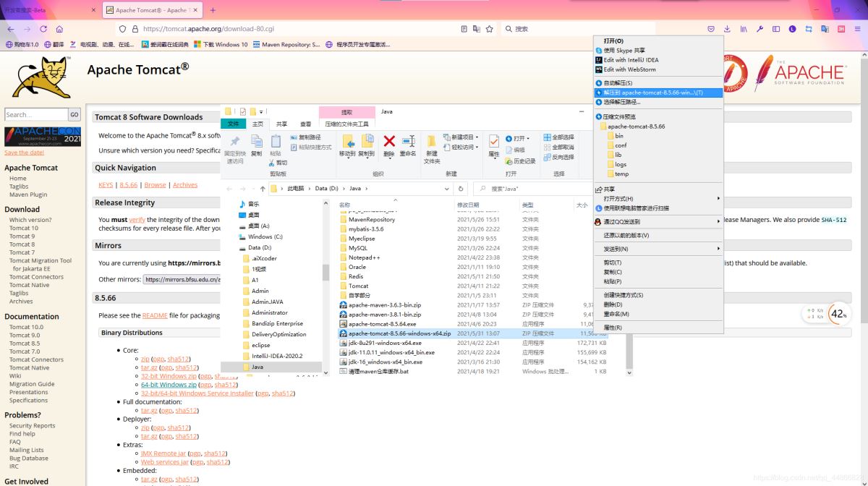Click the Properties icon in Explorer ribbon
The image size is (868, 486).
(494, 141)
